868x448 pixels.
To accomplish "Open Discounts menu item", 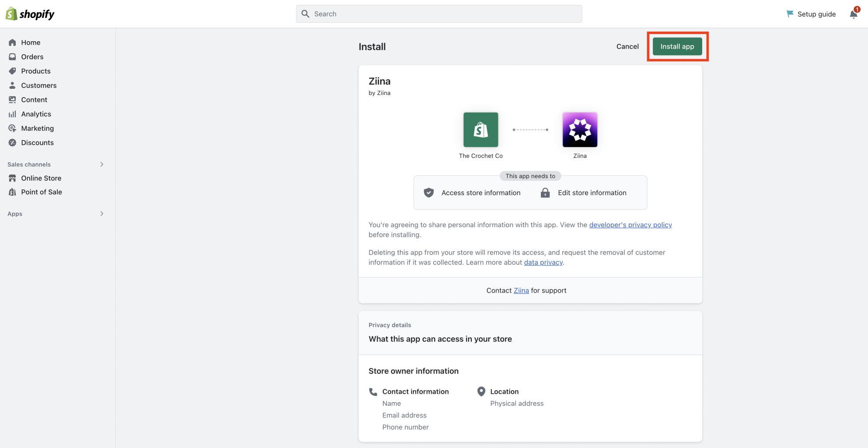I will [x=38, y=143].
